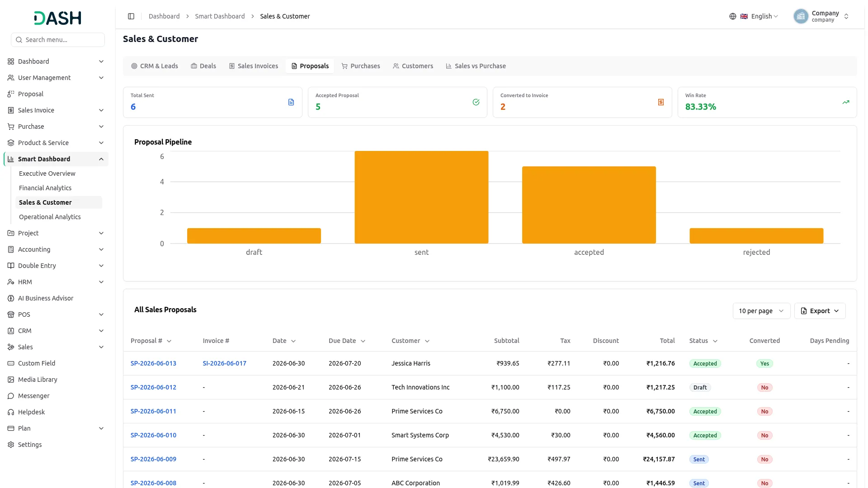Switch to the Customers tab
This screenshot has height=488, width=868.
point(413,66)
